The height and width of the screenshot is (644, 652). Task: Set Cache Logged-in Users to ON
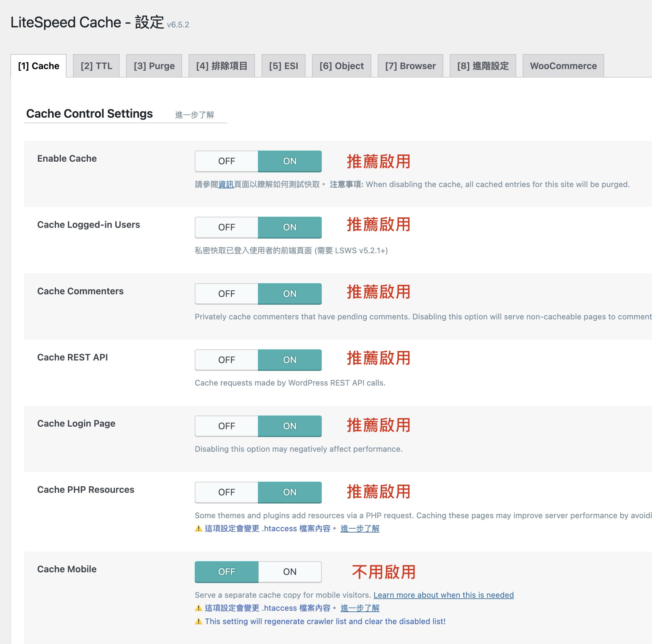(290, 227)
